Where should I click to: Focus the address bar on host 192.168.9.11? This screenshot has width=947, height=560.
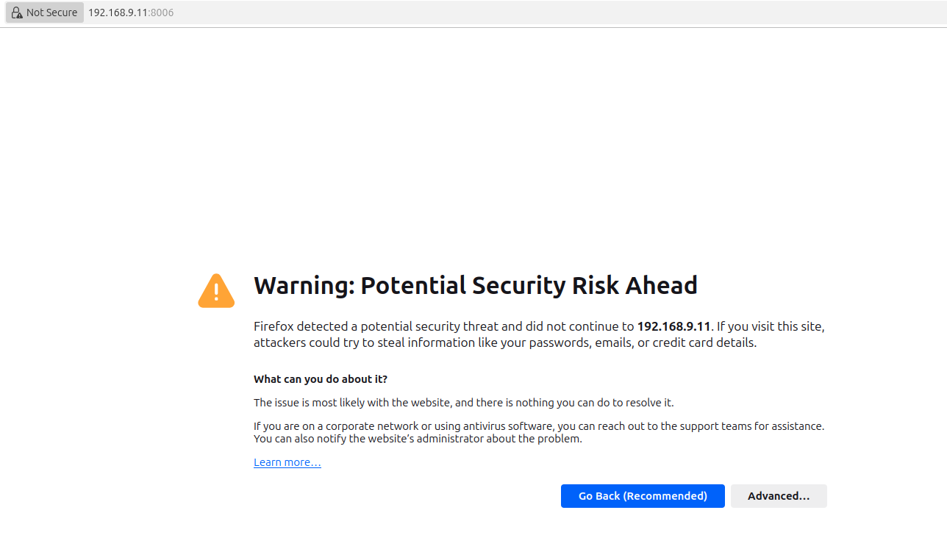point(118,12)
